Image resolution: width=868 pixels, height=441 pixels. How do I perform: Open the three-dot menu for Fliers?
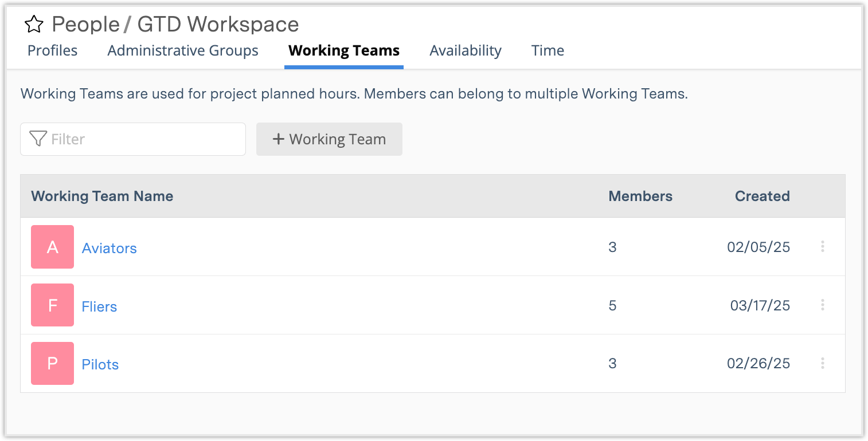(822, 305)
